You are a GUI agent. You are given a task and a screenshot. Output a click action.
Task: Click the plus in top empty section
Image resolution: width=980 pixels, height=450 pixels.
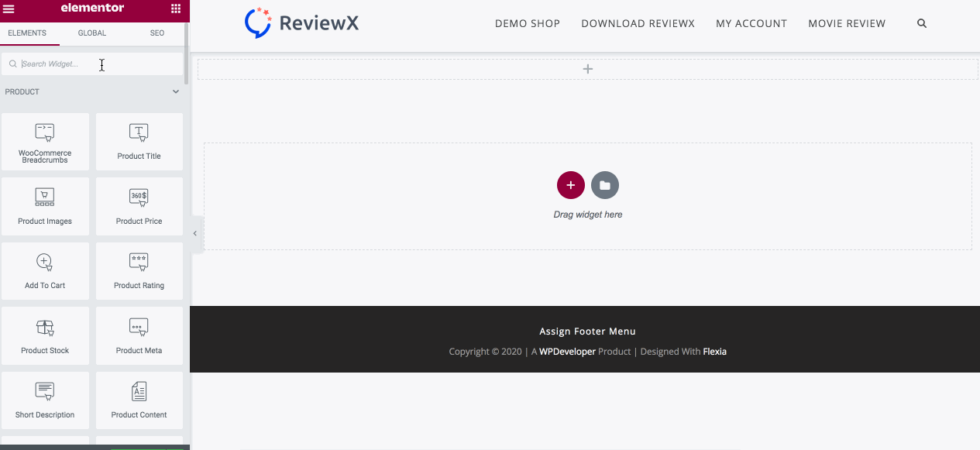(x=588, y=69)
